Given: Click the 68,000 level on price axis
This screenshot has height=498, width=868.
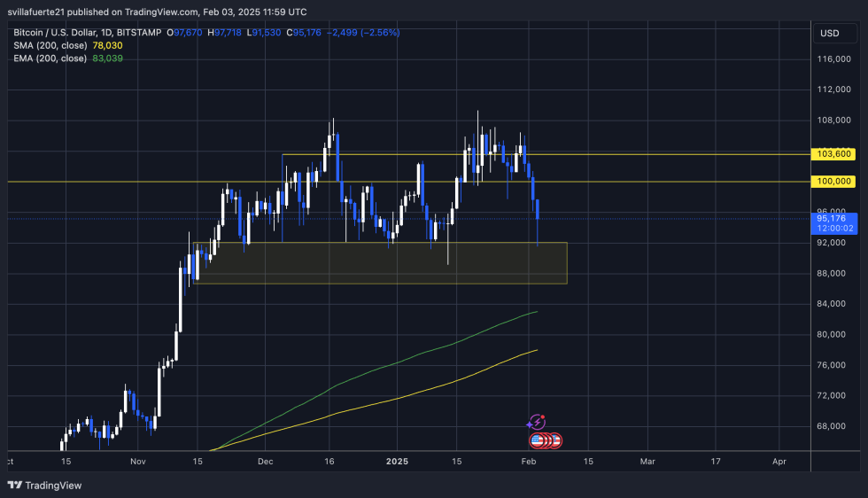Looking at the screenshot, I should (x=835, y=426).
